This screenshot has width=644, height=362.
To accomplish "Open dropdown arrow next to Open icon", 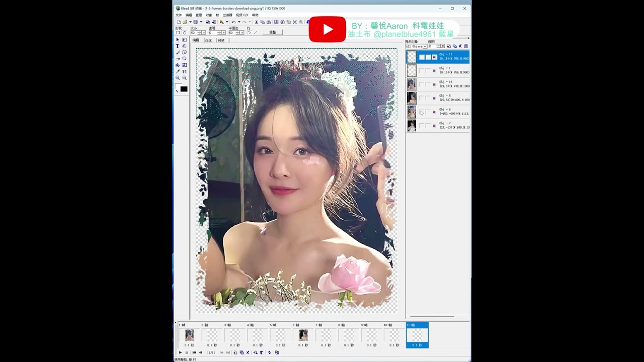I will tap(190, 22).
